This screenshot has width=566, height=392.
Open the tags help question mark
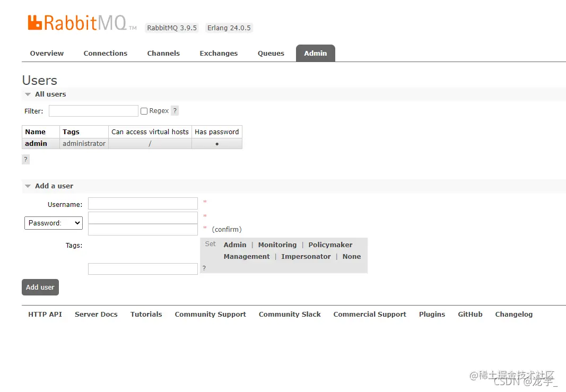(204, 268)
